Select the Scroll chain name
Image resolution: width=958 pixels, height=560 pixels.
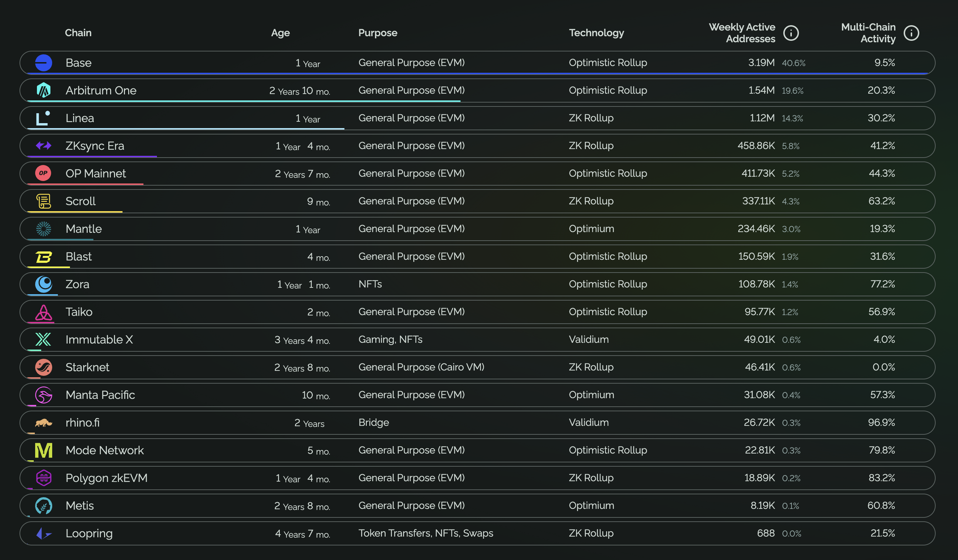(x=81, y=201)
